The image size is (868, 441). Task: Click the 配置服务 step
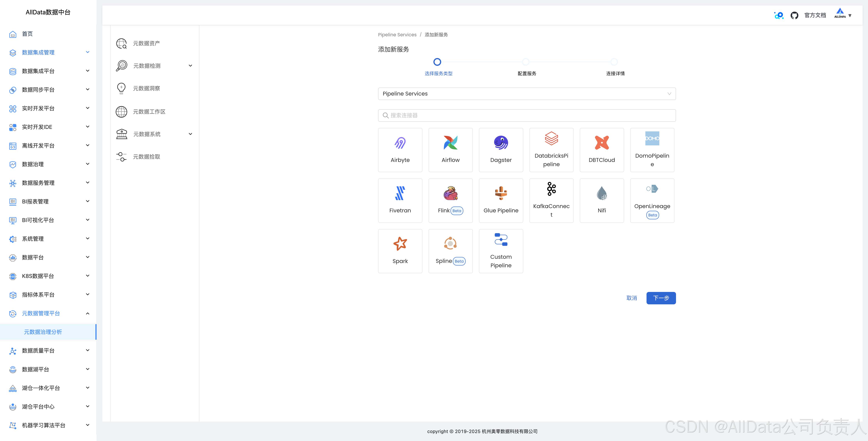pos(527,74)
